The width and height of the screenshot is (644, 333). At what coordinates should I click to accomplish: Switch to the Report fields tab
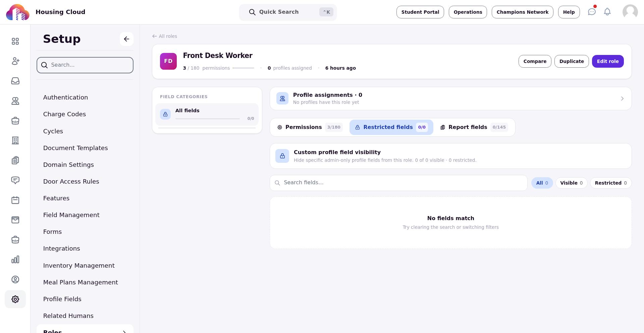(474, 127)
